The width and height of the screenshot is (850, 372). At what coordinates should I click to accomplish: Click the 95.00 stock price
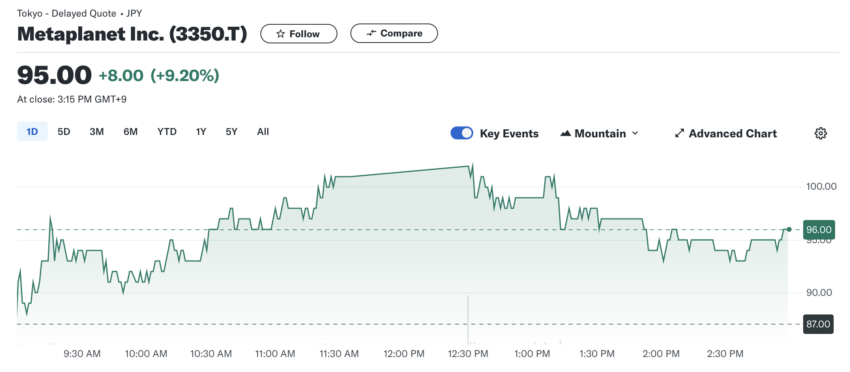54,75
